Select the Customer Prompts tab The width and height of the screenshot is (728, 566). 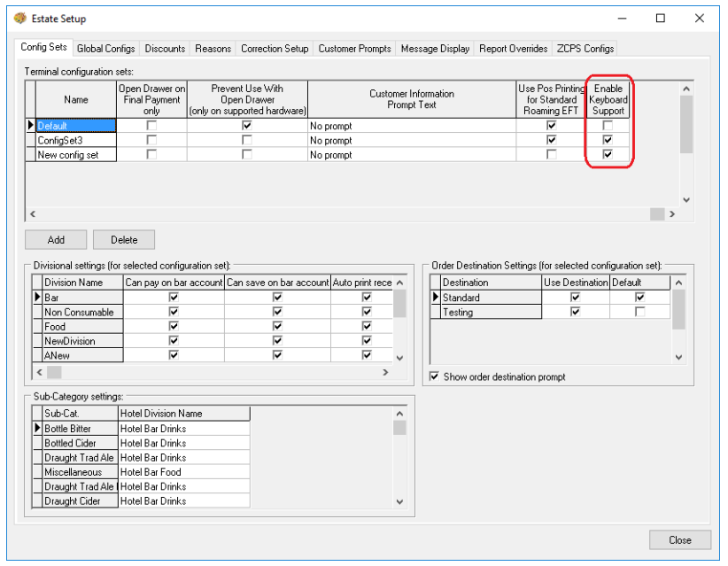tap(354, 49)
